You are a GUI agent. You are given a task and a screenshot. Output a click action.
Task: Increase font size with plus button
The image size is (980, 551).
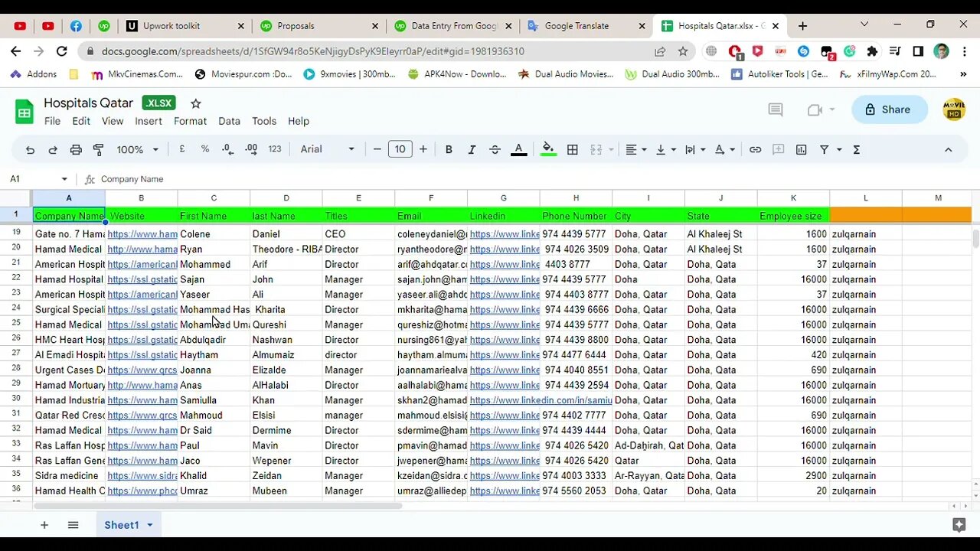click(423, 150)
